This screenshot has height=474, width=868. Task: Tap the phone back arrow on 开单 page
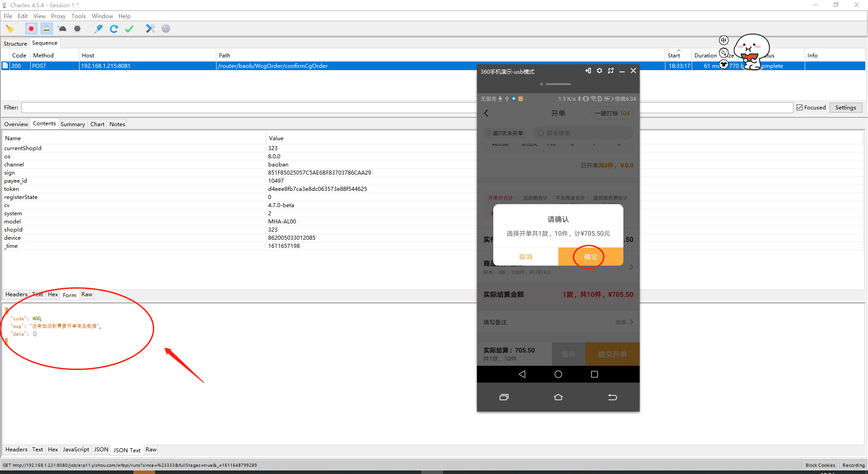coord(486,113)
